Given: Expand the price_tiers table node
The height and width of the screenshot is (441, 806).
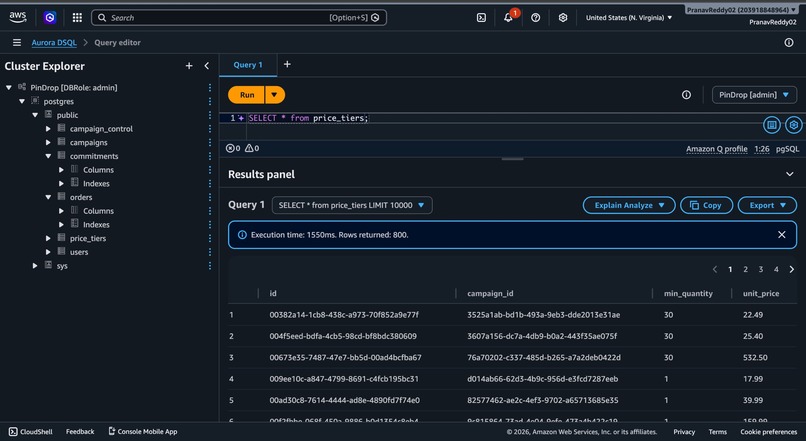Looking at the screenshot, I should (48, 238).
